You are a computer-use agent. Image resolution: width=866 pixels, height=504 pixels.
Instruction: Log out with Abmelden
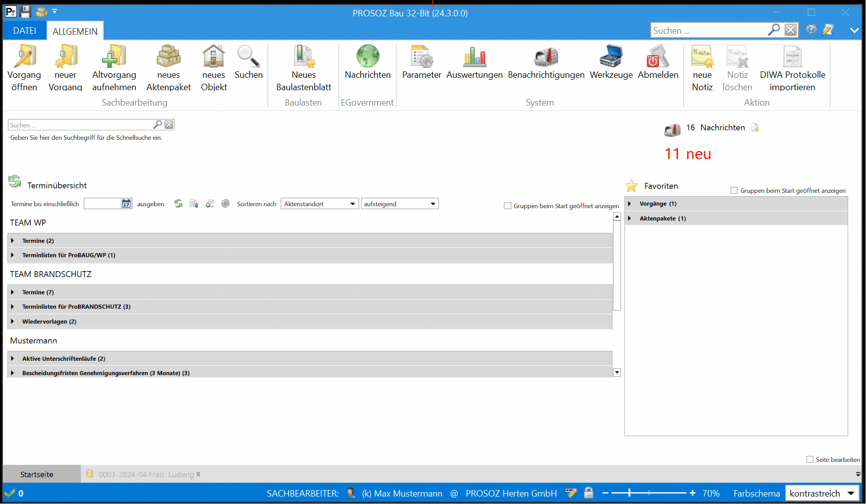pos(658,62)
